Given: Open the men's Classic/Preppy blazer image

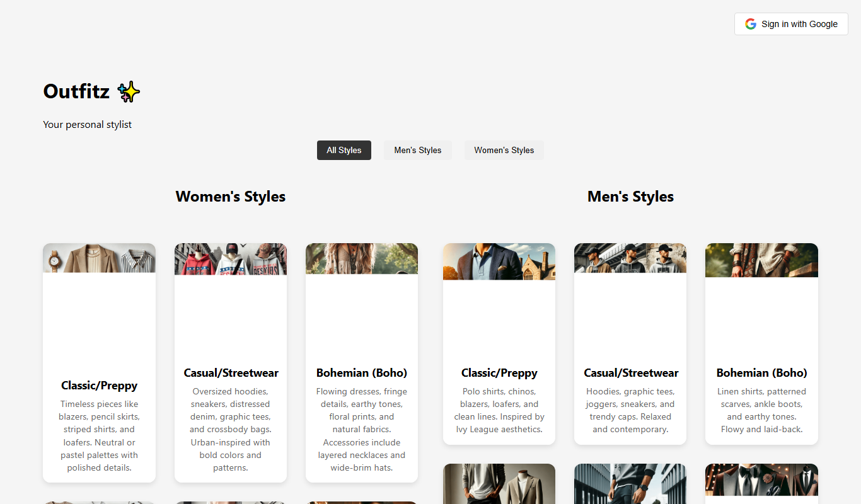Looking at the screenshot, I should (x=499, y=261).
